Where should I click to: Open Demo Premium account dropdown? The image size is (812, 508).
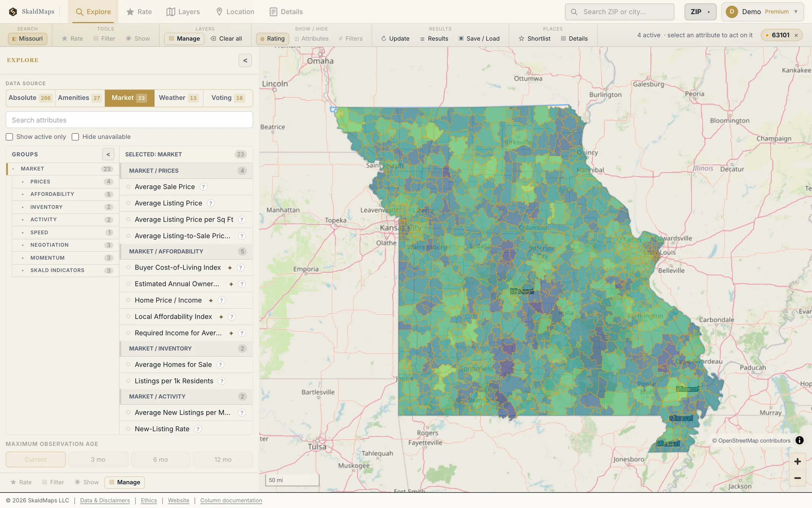pos(762,12)
